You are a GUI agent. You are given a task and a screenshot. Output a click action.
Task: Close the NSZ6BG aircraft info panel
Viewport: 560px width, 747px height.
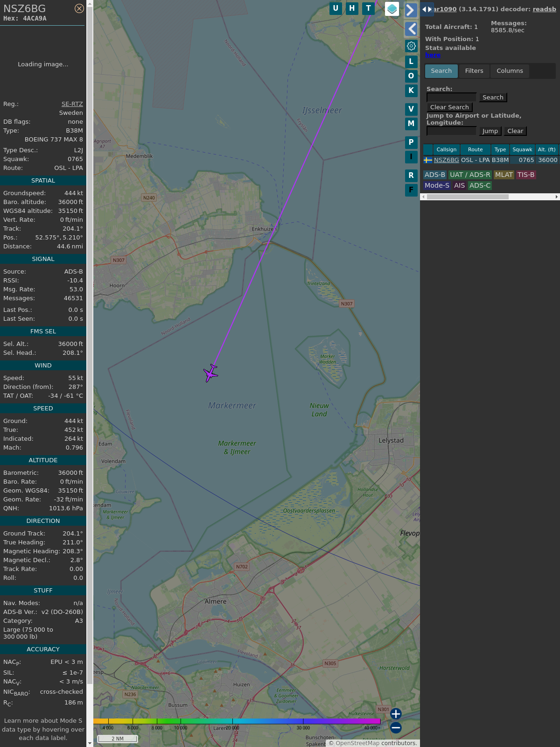click(x=79, y=8)
